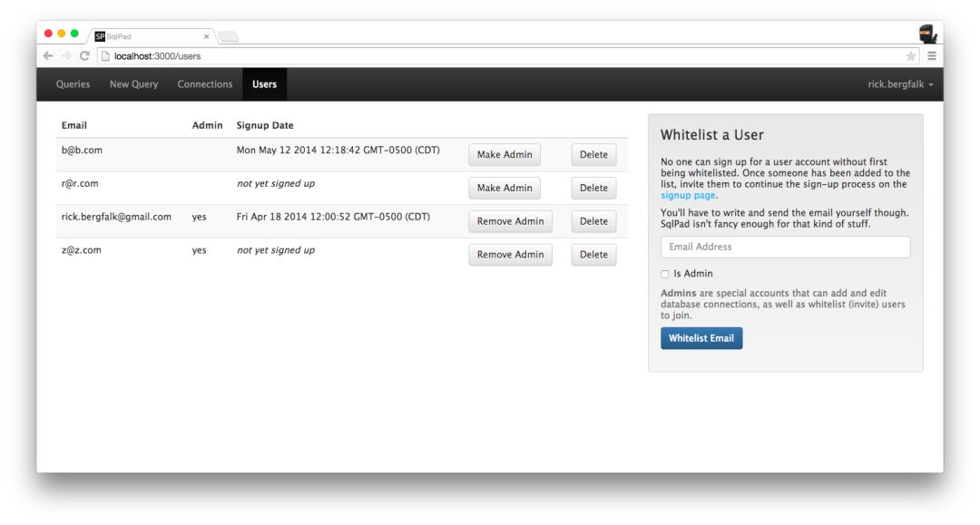Click the Signup Date column header
This screenshot has width=980, height=525.
(265, 125)
